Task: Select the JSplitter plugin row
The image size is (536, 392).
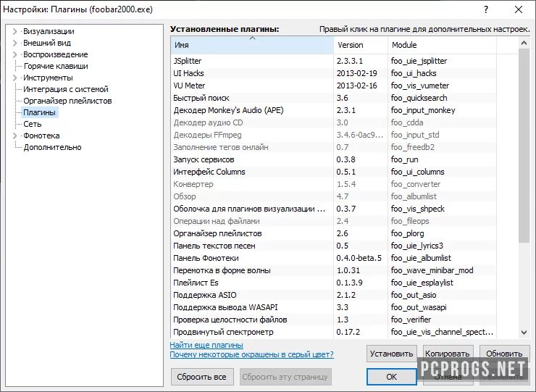Action: tap(333, 61)
